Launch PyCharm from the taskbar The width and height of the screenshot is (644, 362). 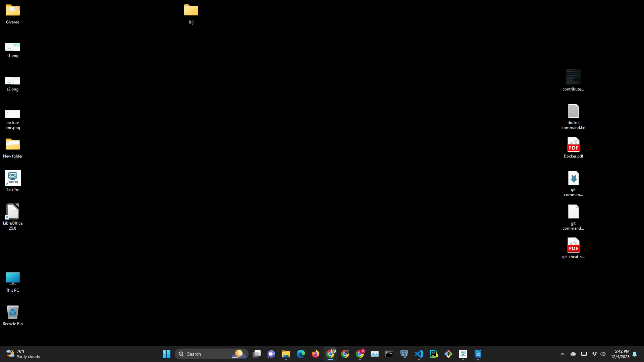433,354
